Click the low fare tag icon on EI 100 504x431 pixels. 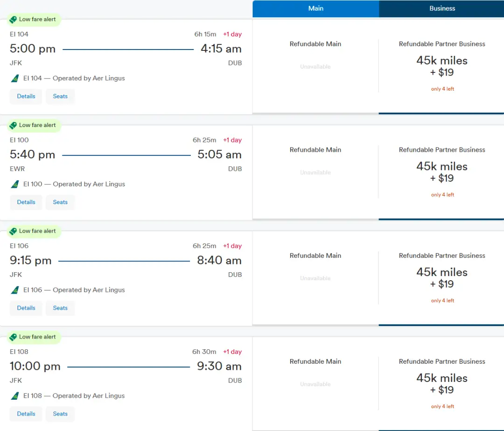[13, 125]
